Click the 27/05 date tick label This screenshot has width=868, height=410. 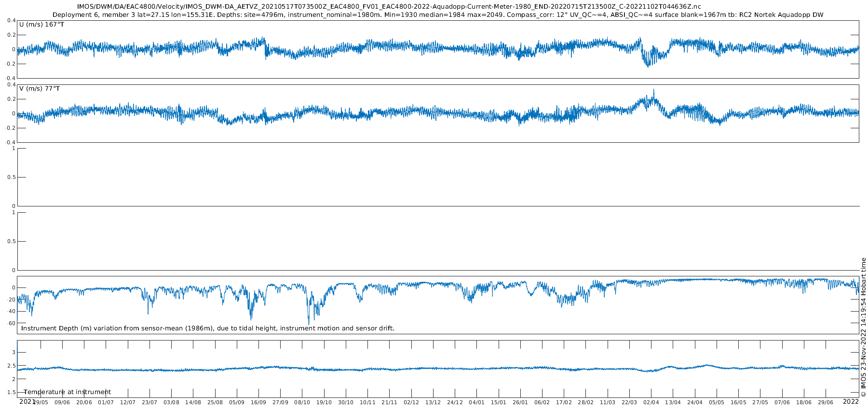click(760, 402)
